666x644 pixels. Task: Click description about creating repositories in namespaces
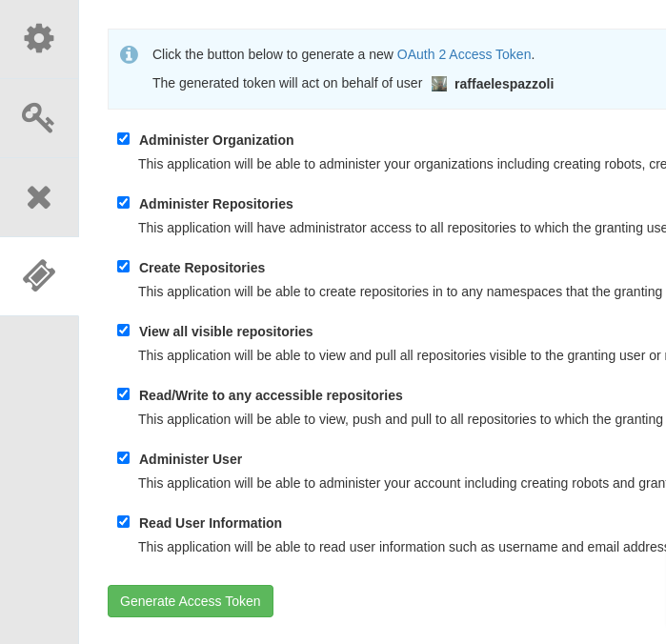click(400, 292)
